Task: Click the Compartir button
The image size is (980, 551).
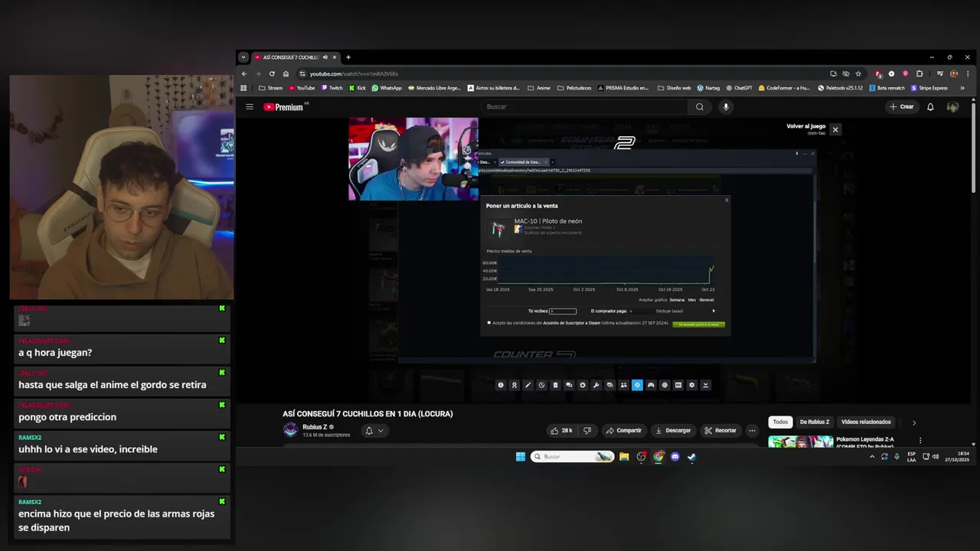Action: (624, 431)
